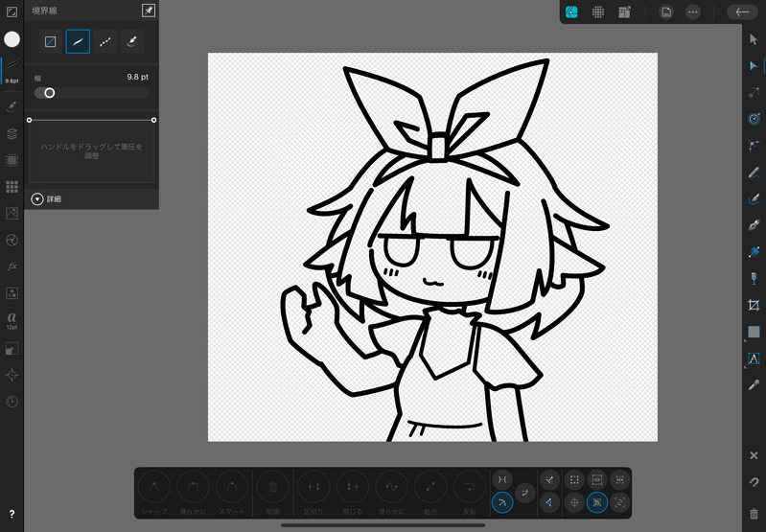Screen dimensions: 766x532
Task: Tap the 結合 join curves button
Action: tap(430, 493)
